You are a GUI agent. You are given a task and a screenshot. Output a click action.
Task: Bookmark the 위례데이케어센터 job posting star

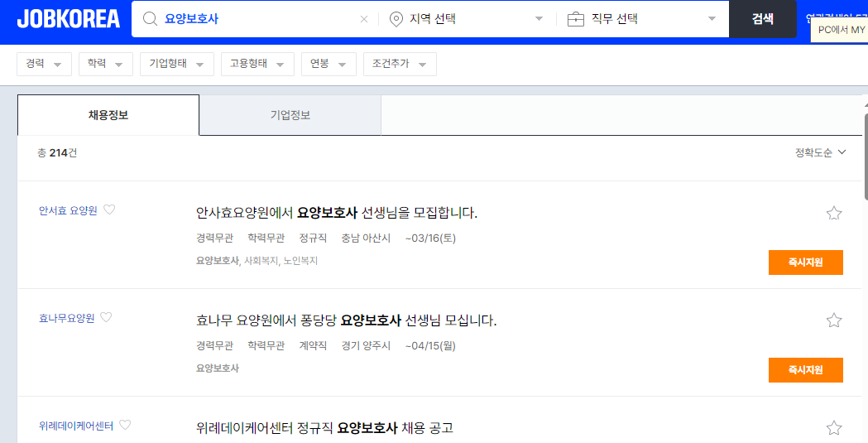click(x=834, y=427)
